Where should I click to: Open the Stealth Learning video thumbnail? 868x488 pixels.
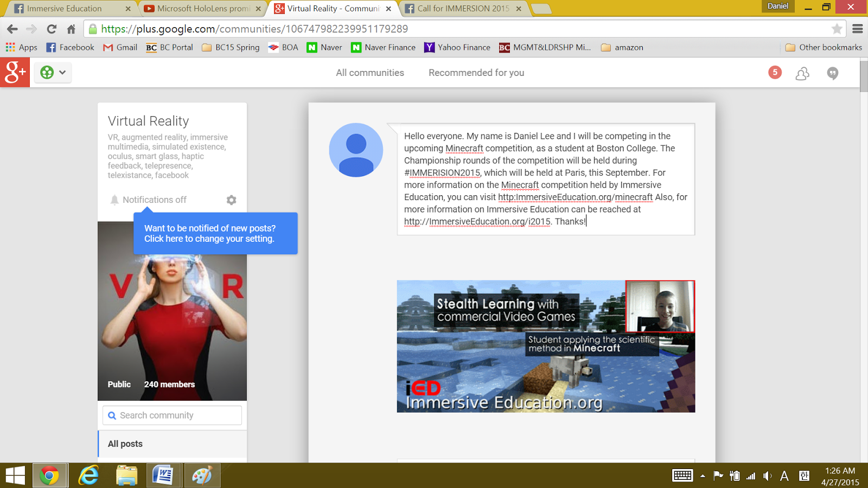coord(546,346)
